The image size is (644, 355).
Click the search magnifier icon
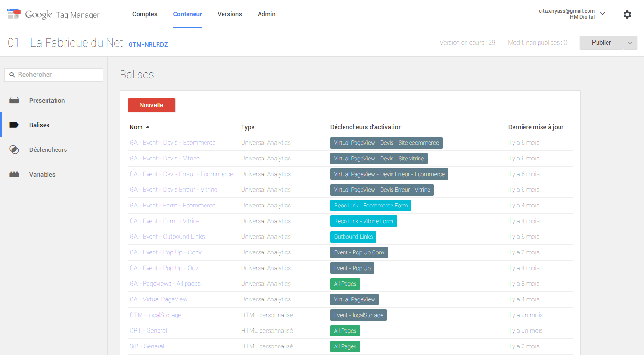pyautogui.click(x=12, y=75)
